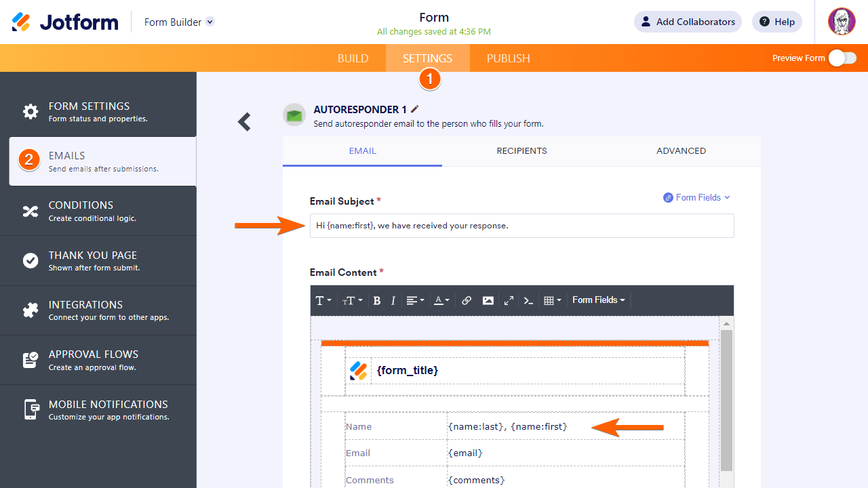The height and width of the screenshot is (488, 868).
Task: Expand editor to fullscreen
Action: (x=509, y=300)
